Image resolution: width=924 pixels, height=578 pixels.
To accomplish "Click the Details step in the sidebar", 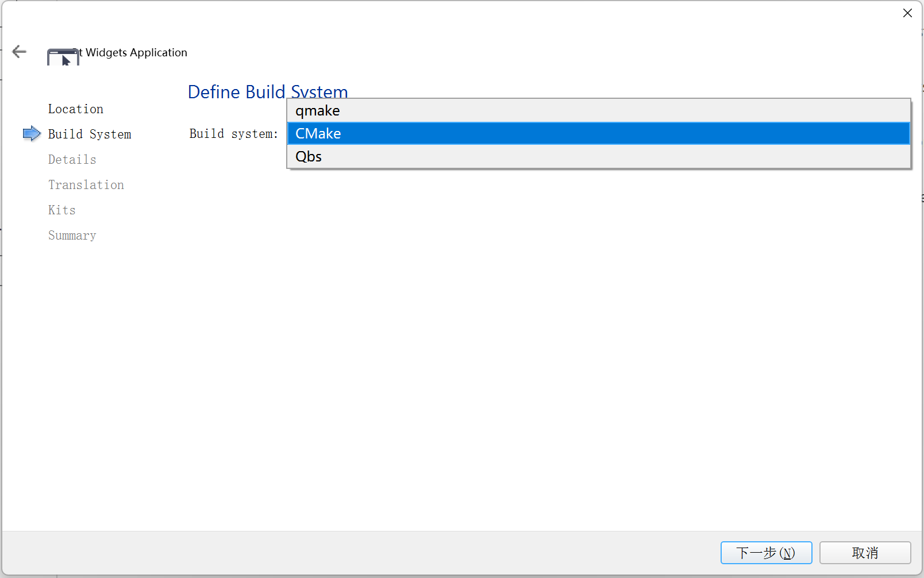I will [72, 160].
